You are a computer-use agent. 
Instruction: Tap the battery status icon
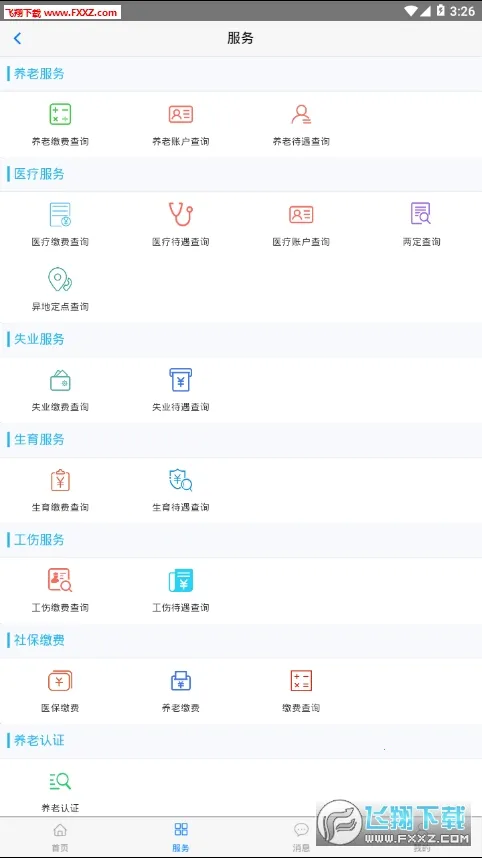[440, 10]
